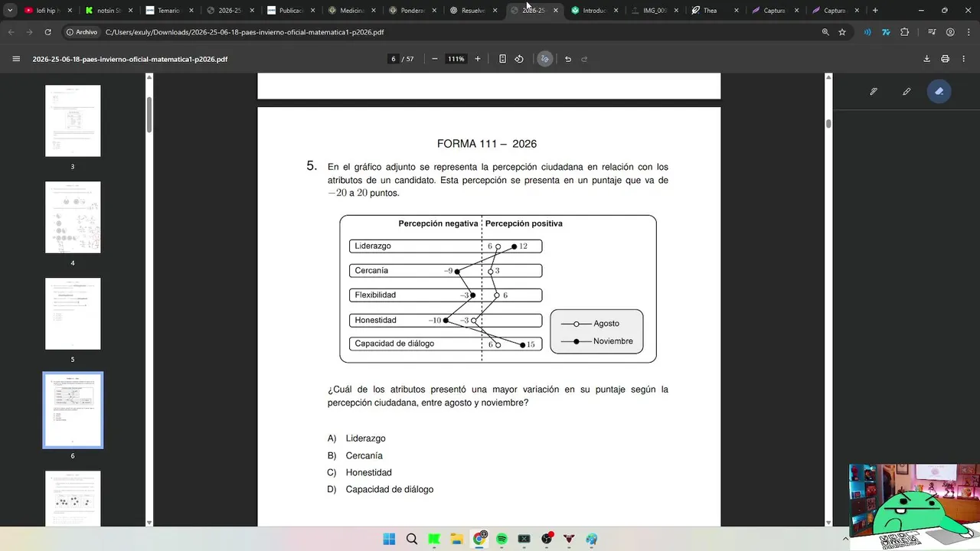Open the zoom magnifier in address bar
980x551 pixels.
(825, 32)
